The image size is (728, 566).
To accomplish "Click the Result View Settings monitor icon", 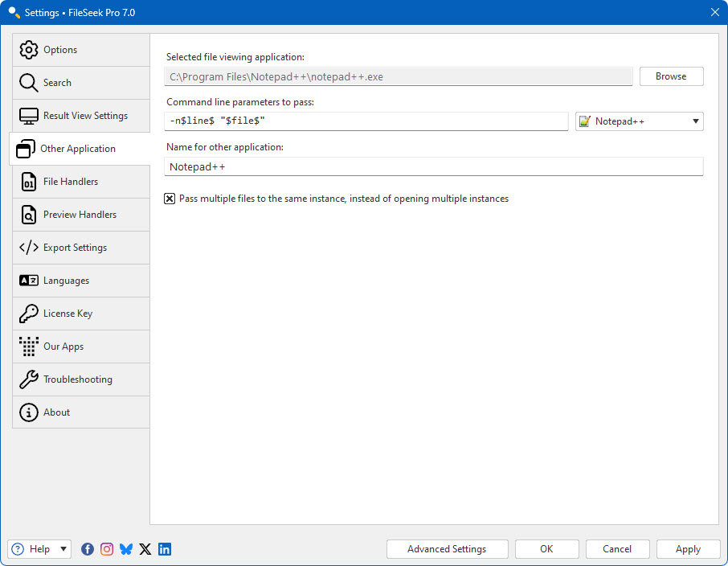I will point(28,116).
